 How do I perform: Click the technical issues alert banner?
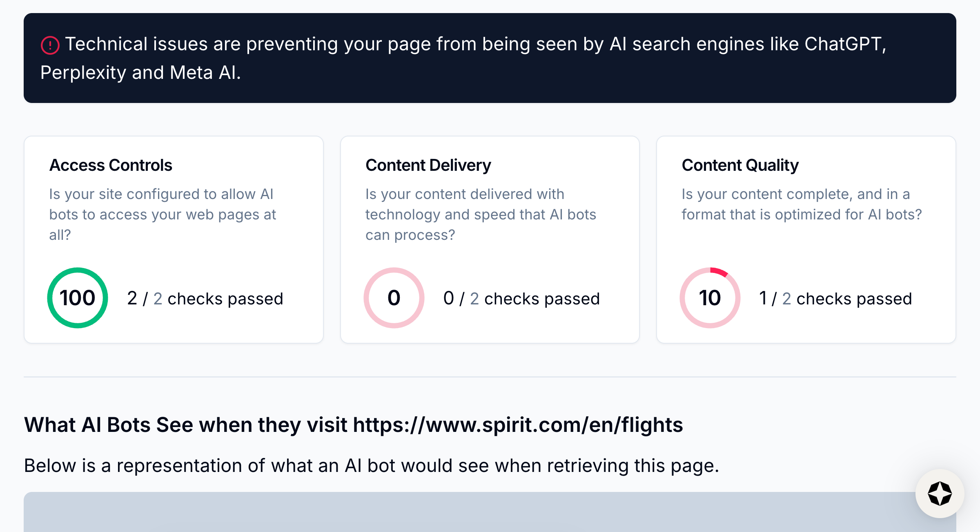pos(490,58)
